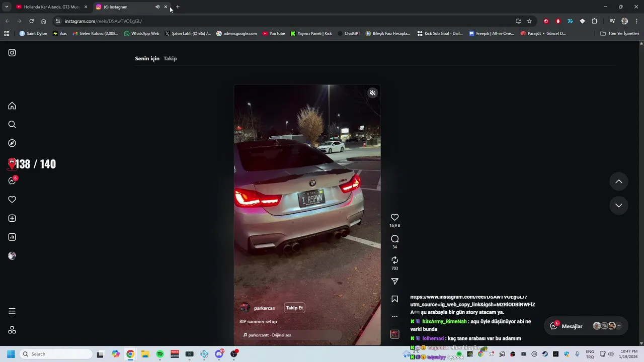Switch ENG TRQ input language
Screen dimensions: 644x362
[x=590, y=354]
